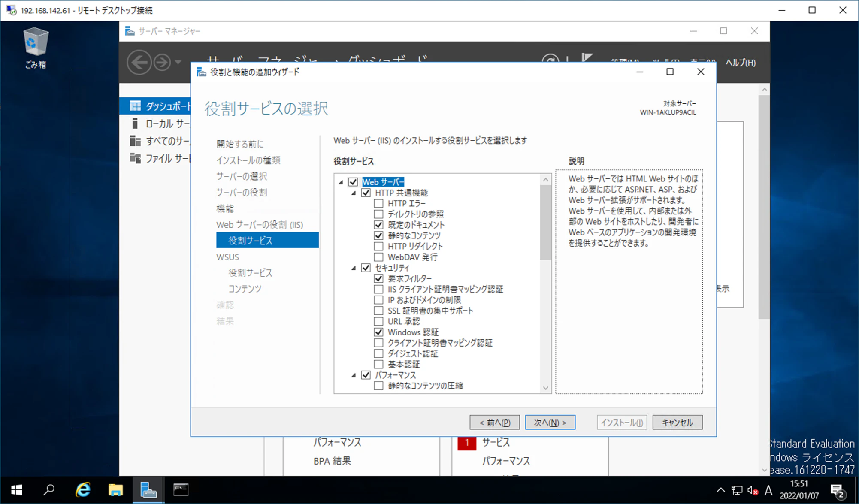
Task: Toggle the Web サーバー checkbox
Action: point(353,182)
